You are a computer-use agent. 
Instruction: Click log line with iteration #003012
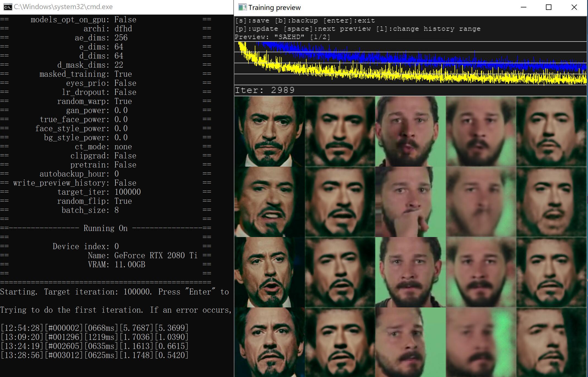point(94,355)
